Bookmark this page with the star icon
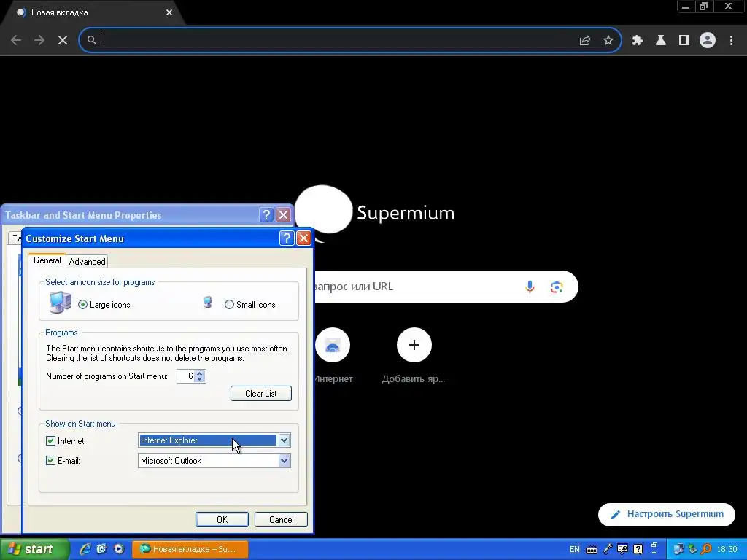 [608, 41]
